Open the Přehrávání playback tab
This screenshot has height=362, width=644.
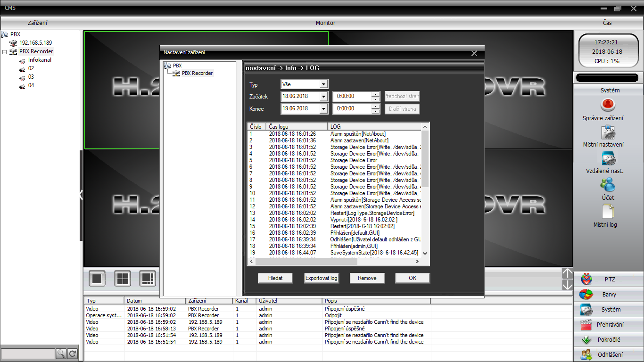click(x=609, y=325)
